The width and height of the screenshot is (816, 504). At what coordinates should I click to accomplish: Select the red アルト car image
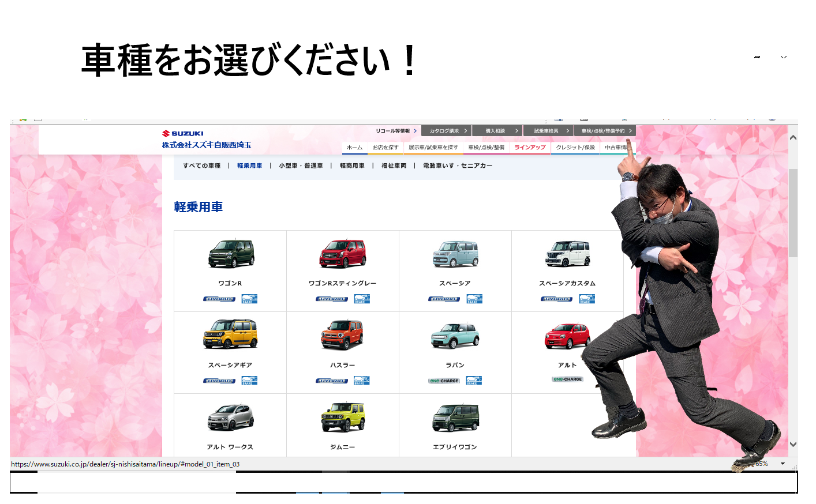(567, 336)
